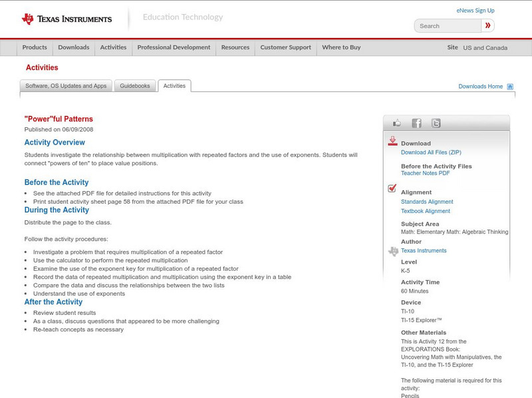Click the TI author logo icon
The height and width of the screenshot is (398, 532).
393,252
